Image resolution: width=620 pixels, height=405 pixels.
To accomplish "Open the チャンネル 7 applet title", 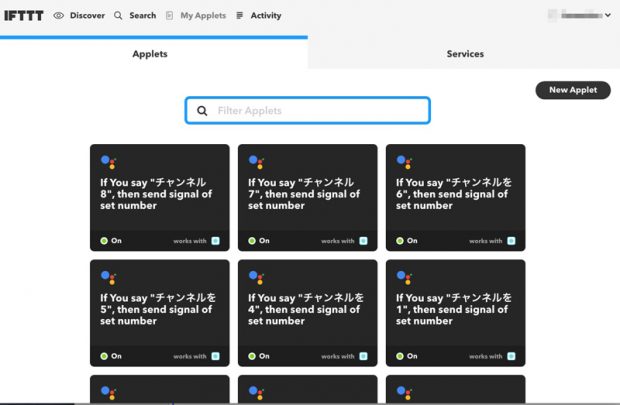I will 304,194.
